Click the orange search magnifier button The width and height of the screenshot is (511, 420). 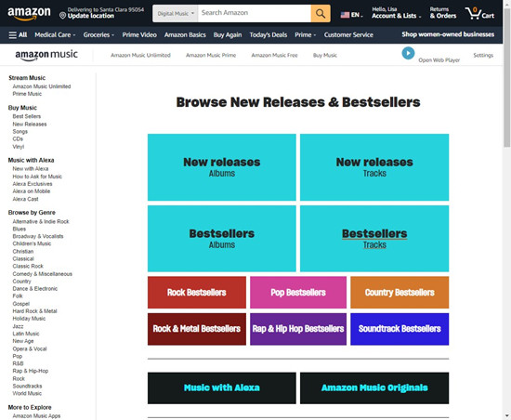click(321, 13)
